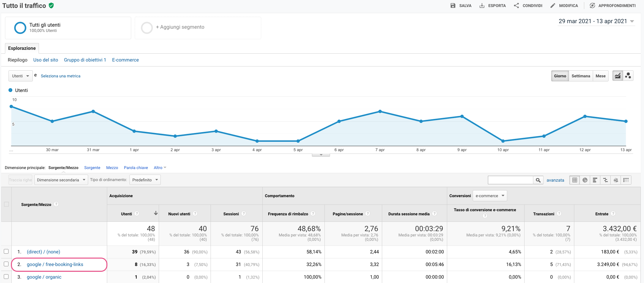
Task: Select the line chart view icon
Action: [x=618, y=76]
